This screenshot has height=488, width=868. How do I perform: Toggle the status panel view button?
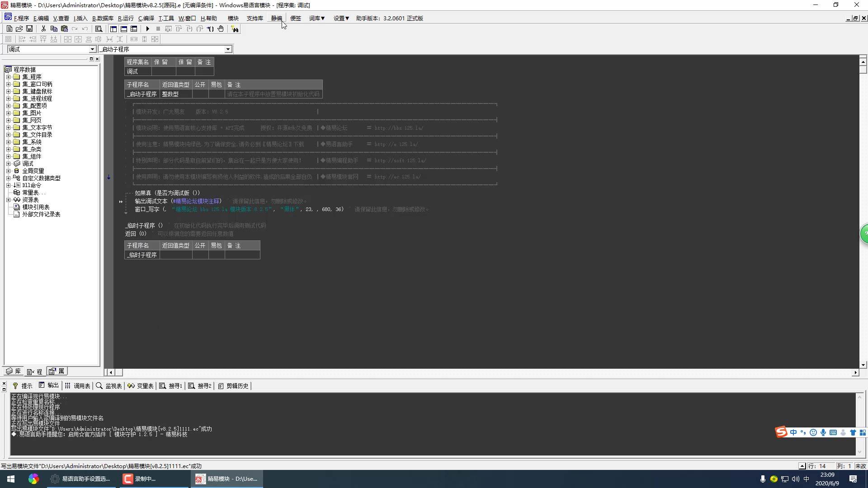pos(123,28)
